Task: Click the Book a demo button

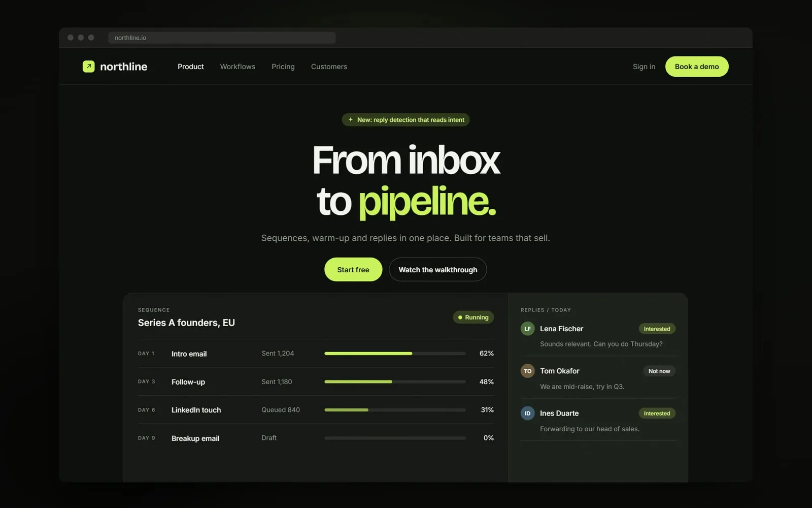Action: (x=697, y=67)
